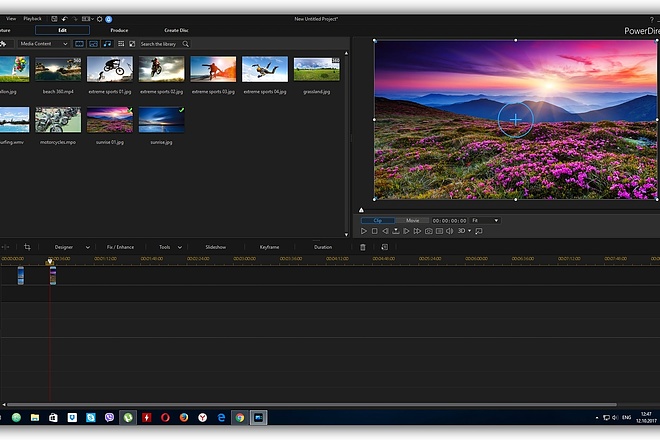The image size is (660, 440).
Task: Click the timeline horizontal scrollbar
Action: [x=312, y=405]
